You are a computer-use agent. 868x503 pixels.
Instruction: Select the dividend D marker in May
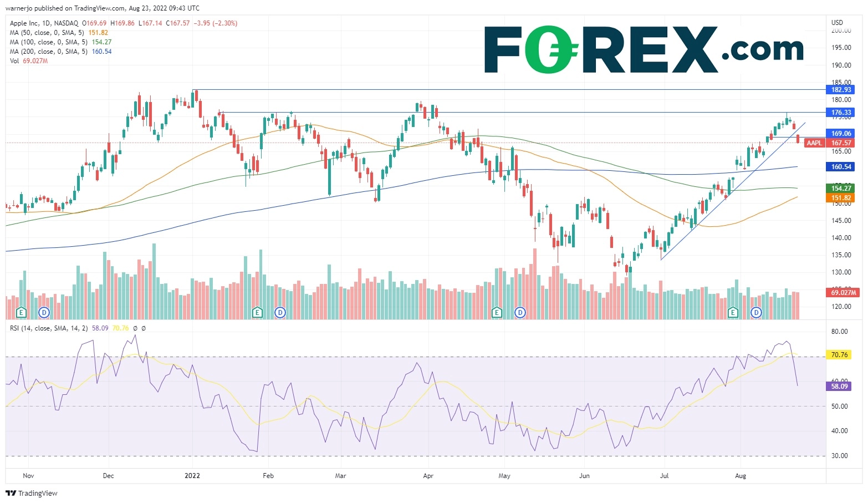point(520,312)
